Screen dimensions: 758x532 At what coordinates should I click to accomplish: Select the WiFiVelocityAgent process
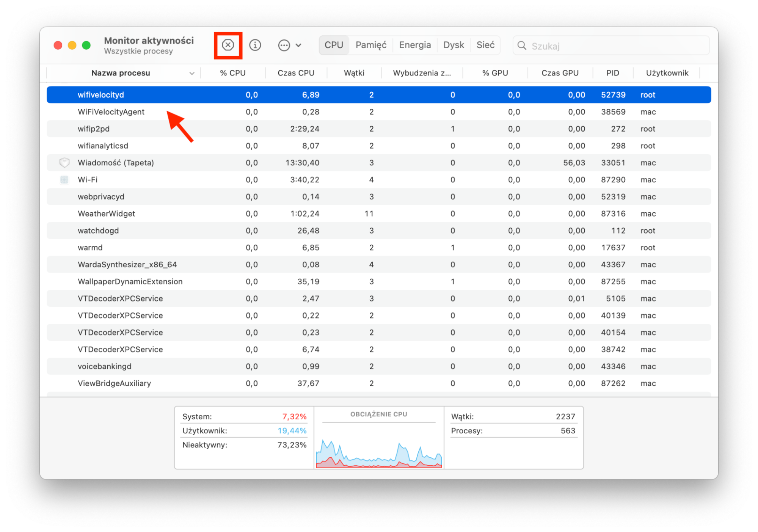pyautogui.click(x=378, y=112)
